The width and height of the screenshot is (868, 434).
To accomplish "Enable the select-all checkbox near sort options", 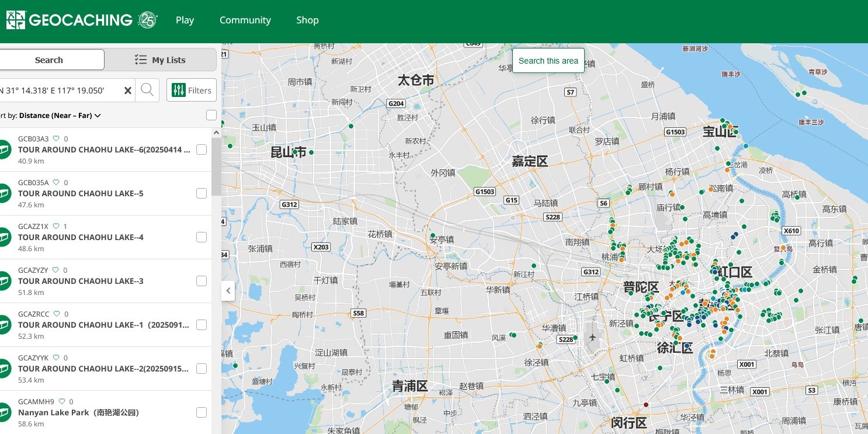I will (211, 115).
